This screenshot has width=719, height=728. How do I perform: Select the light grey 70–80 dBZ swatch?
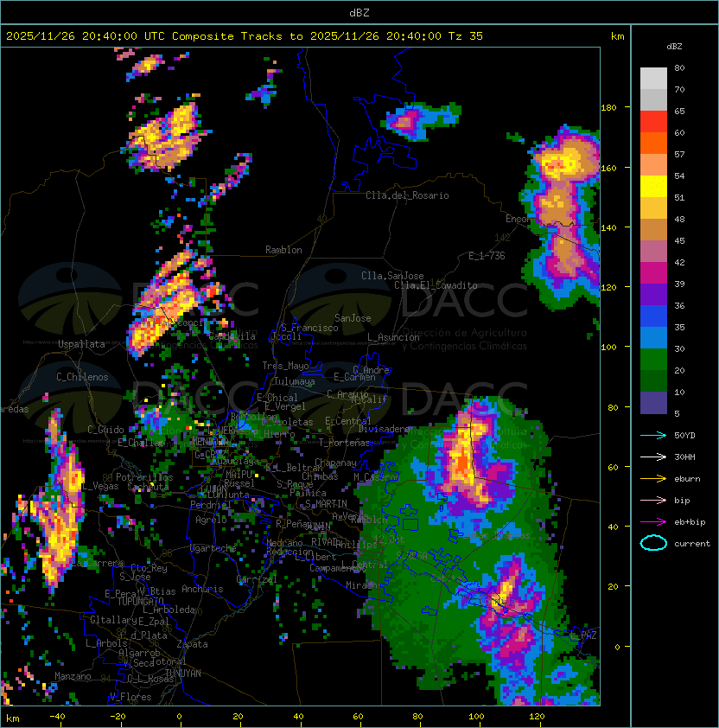653,79
